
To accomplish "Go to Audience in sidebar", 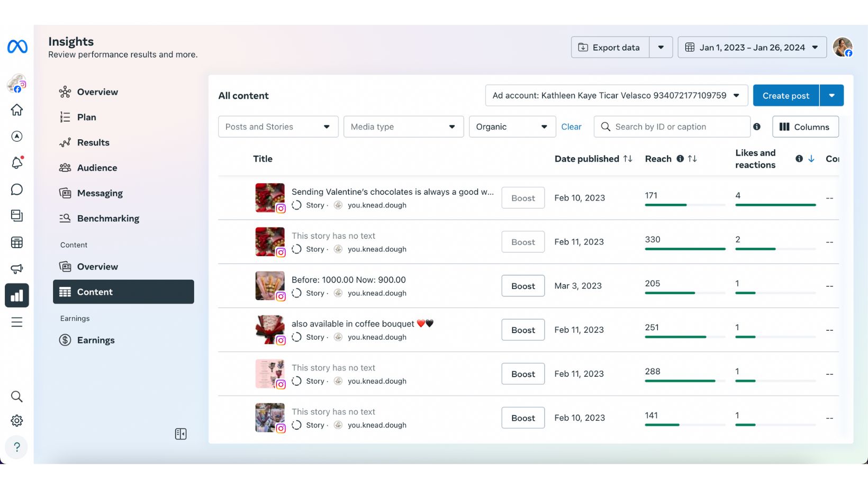I will tap(97, 168).
